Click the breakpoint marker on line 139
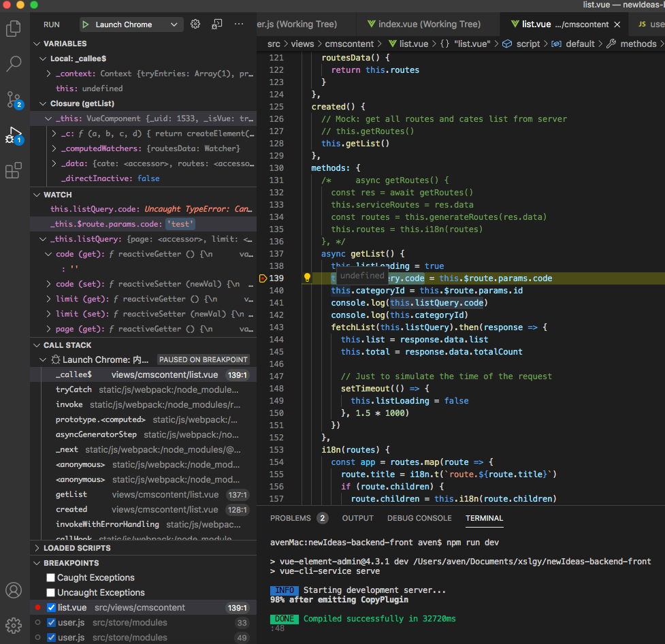 click(x=263, y=278)
